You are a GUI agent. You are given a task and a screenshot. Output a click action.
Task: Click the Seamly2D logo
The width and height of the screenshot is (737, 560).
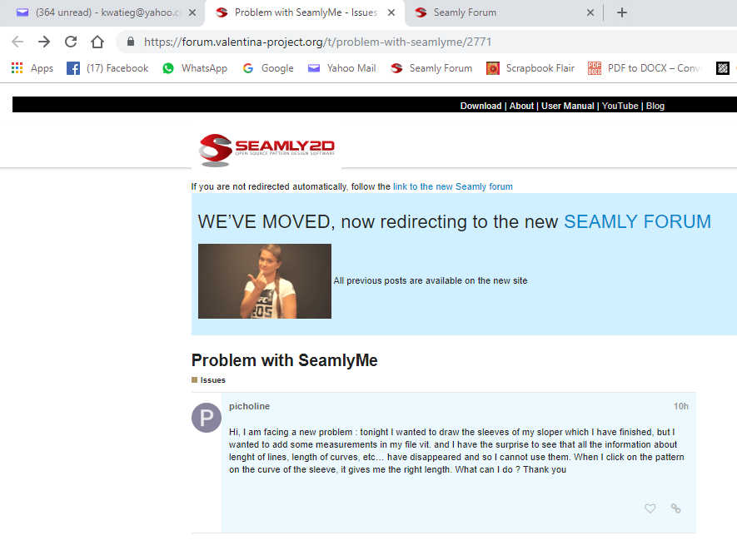[x=266, y=150]
